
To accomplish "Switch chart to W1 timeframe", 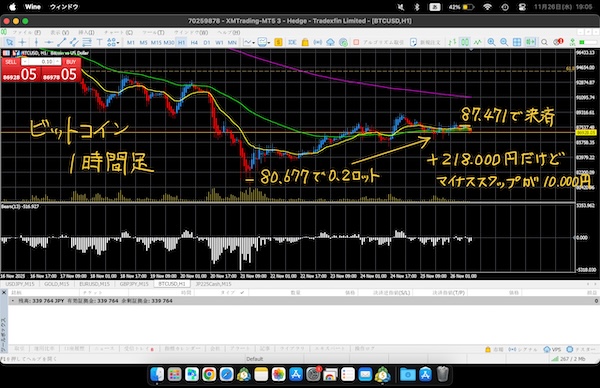I will click(x=219, y=42).
